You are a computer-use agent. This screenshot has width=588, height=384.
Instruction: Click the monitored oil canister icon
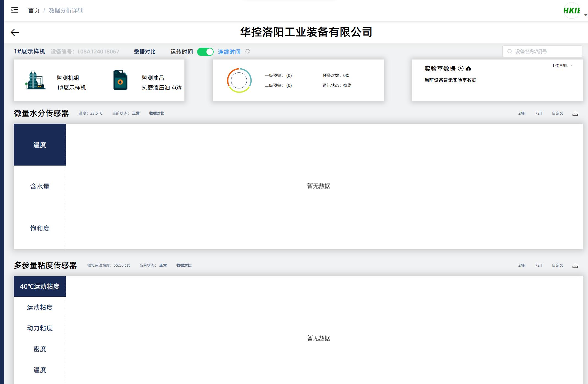point(120,80)
